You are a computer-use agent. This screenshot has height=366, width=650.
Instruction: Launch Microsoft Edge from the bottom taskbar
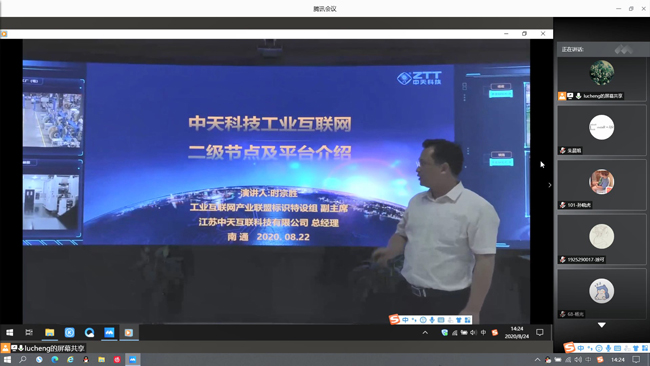coord(55,359)
